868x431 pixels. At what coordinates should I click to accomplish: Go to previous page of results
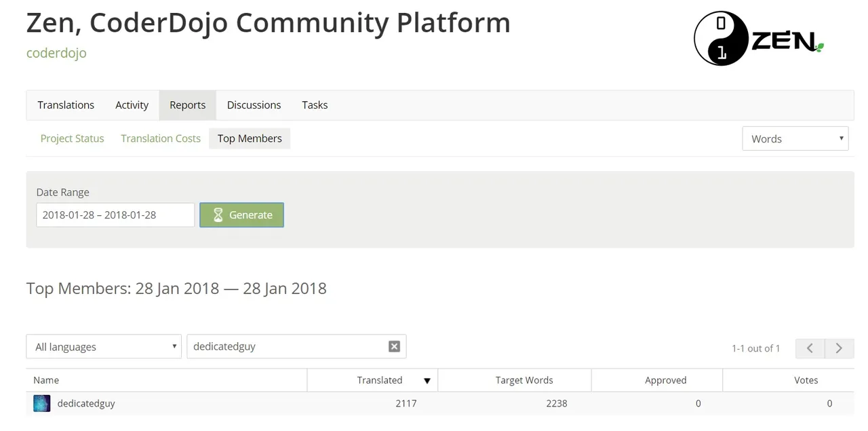tap(810, 348)
